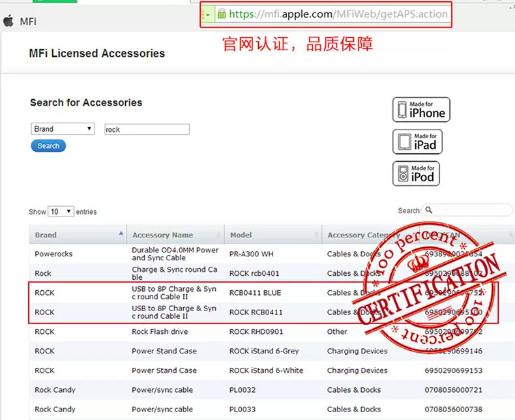The width and height of the screenshot is (515, 420).
Task: Click the Rock Flash drive accessory name cell
Action: tap(160, 331)
